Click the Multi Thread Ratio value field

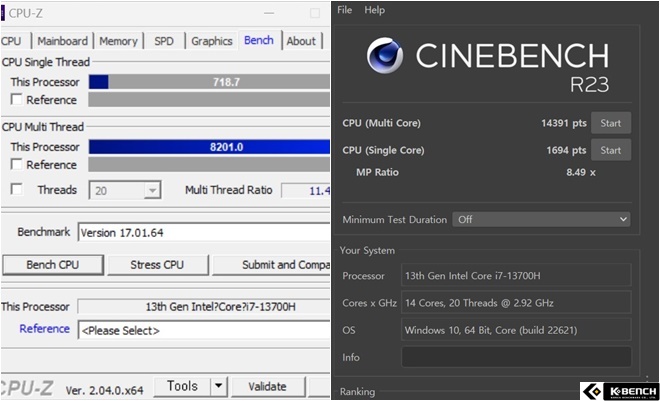(306, 191)
